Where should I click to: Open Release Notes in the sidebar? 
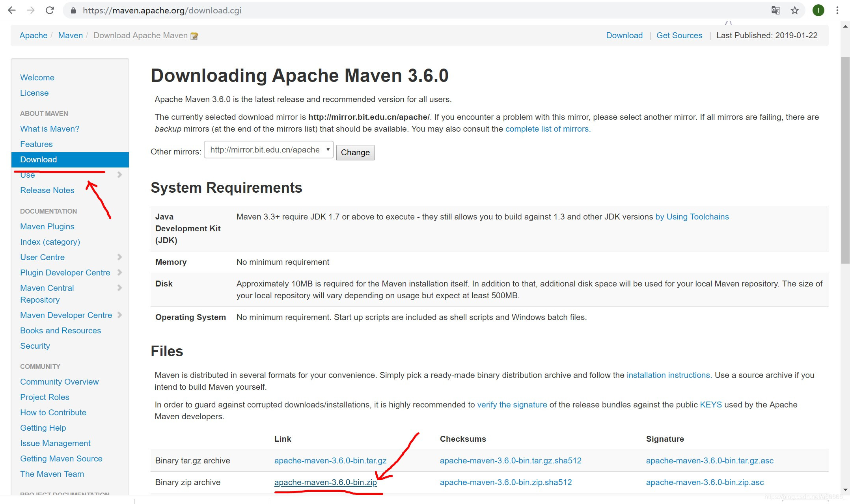[47, 190]
